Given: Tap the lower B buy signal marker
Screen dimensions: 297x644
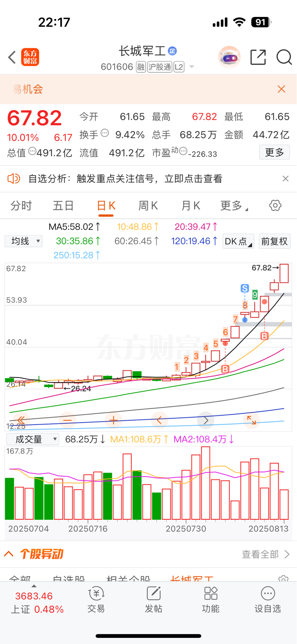Looking at the screenshot, I should tap(225, 369).
